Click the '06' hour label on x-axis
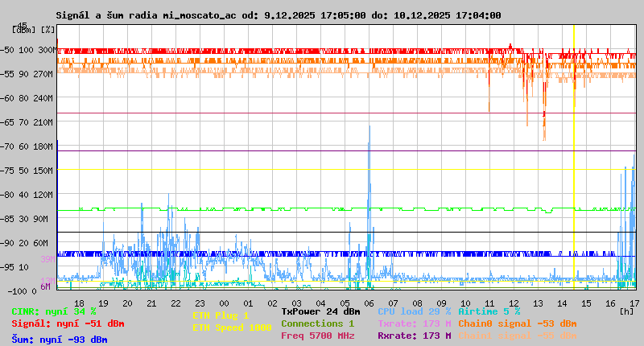 [x=369, y=303]
